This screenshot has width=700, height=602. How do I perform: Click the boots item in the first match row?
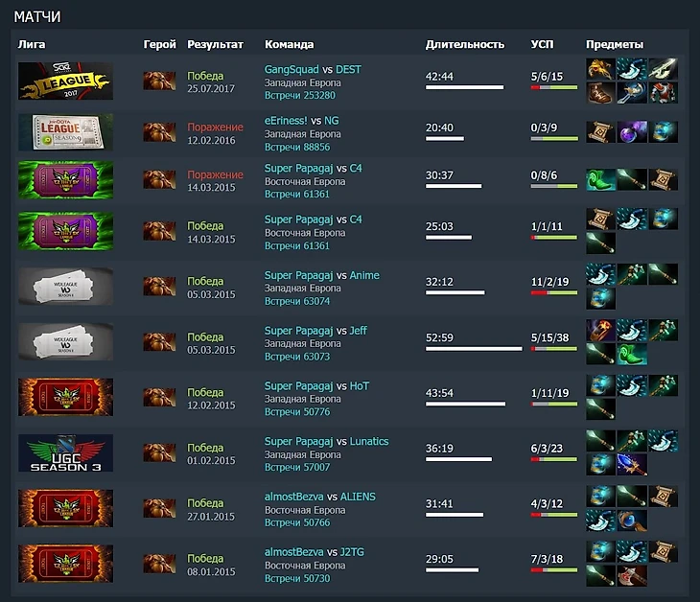click(x=600, y=93)
